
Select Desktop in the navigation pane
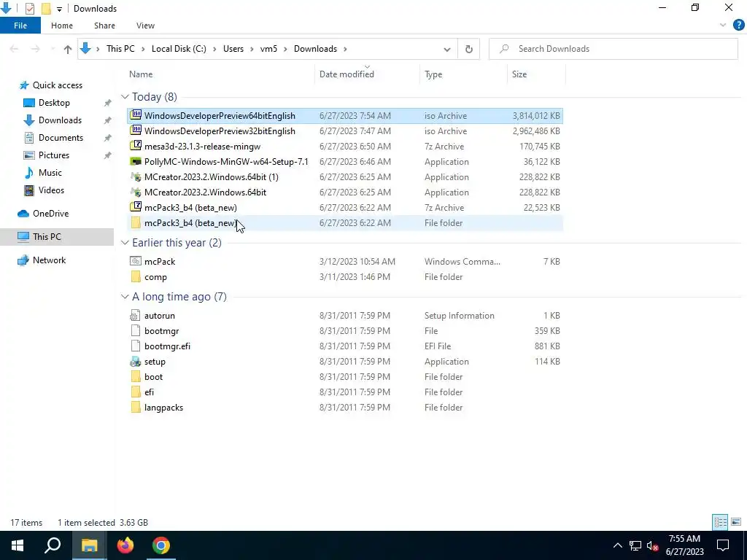54,103
